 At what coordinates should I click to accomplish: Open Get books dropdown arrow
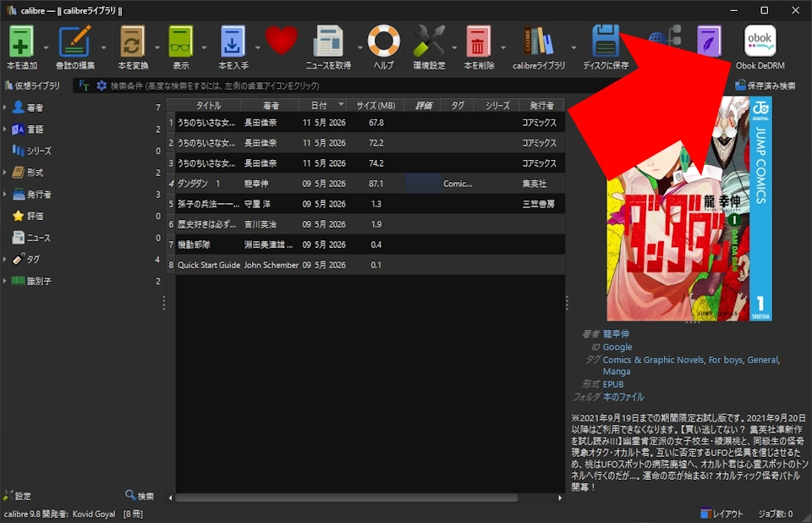pos(257,47)
